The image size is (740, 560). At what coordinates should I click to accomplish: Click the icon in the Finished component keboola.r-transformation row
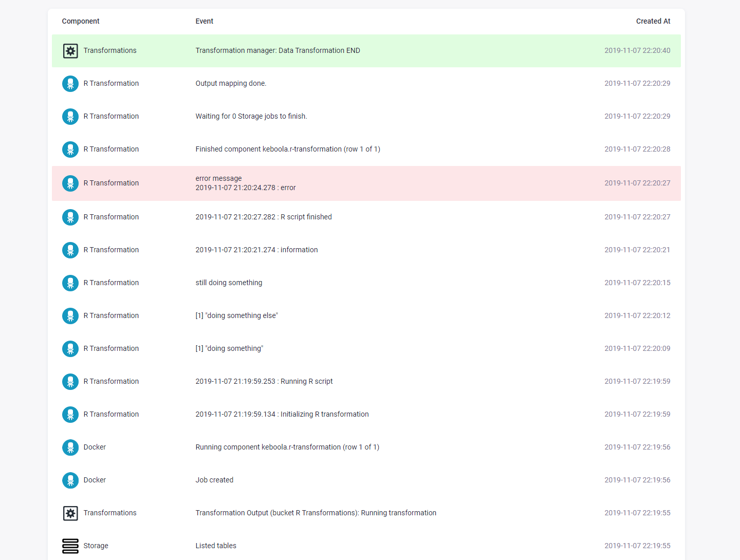click(x=70, y=150)
